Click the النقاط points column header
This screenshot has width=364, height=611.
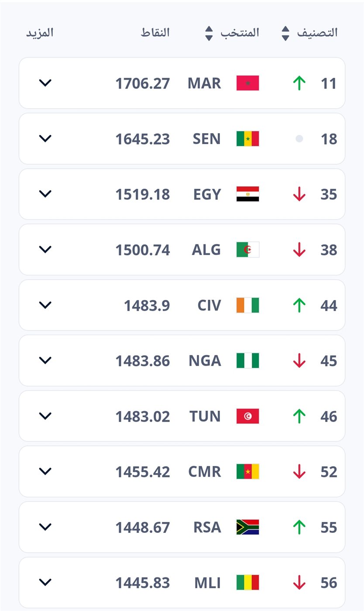[155, 33]
